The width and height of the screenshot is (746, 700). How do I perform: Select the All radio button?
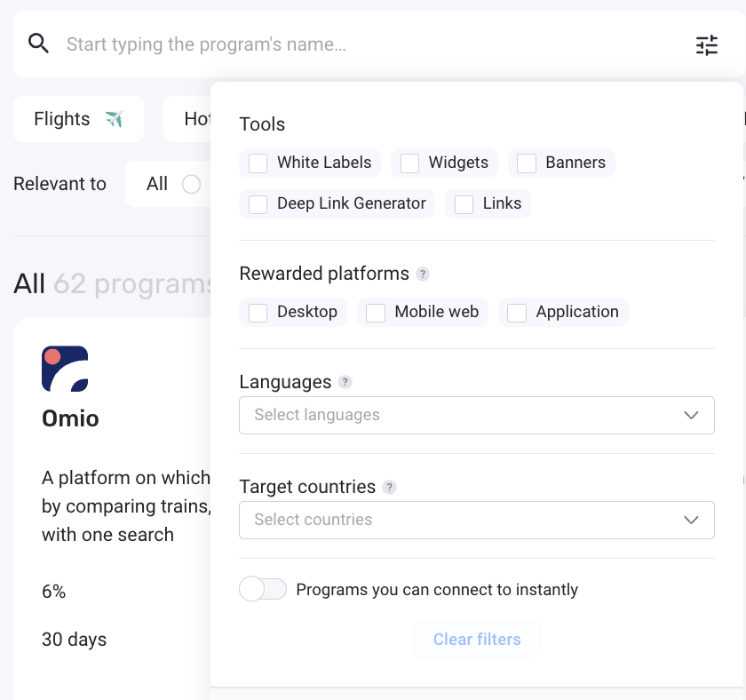click(x=191, y=184)
